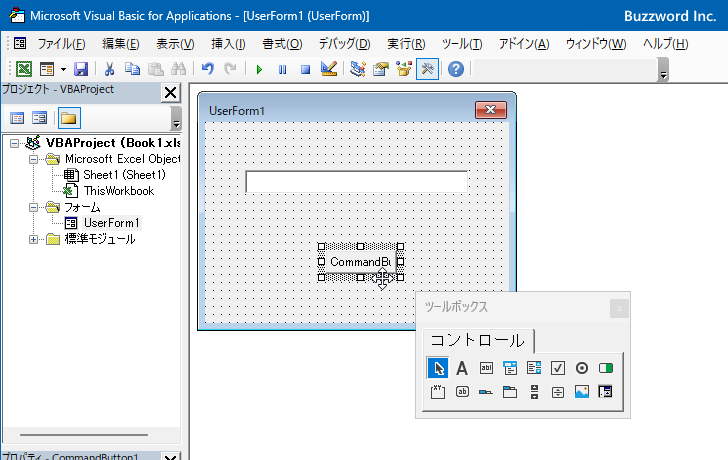728x460 pixels.
Task: Open the Properties Window toolbar icon
Action: (x=381, y=69)
